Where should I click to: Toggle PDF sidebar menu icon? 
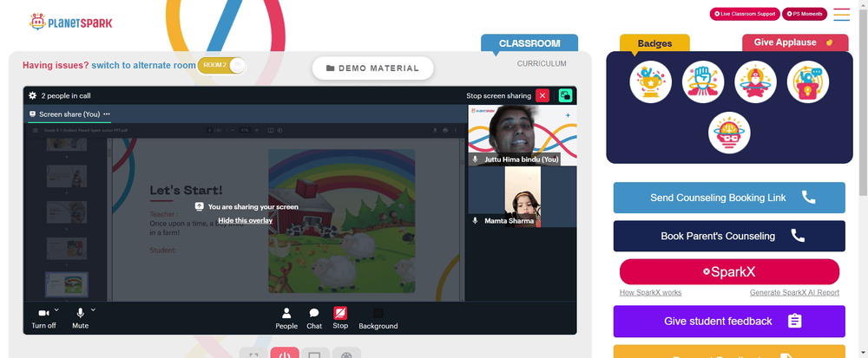[36, 130]
